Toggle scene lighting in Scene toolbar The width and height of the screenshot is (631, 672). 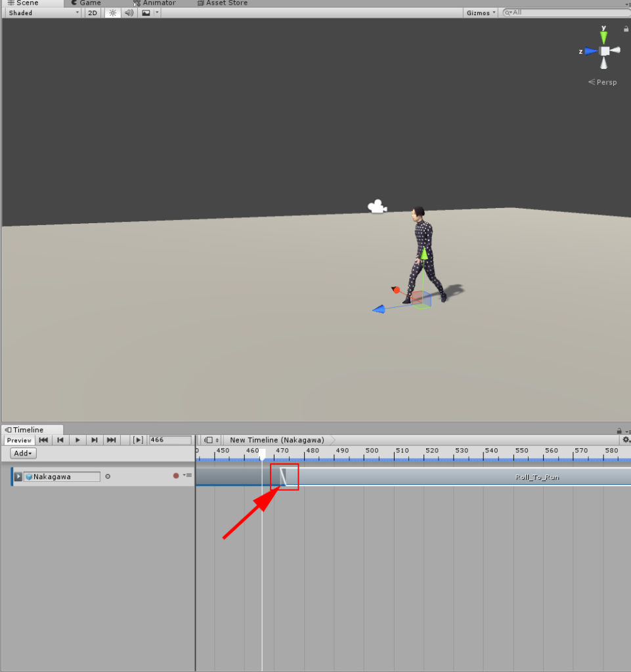point(112,12)
